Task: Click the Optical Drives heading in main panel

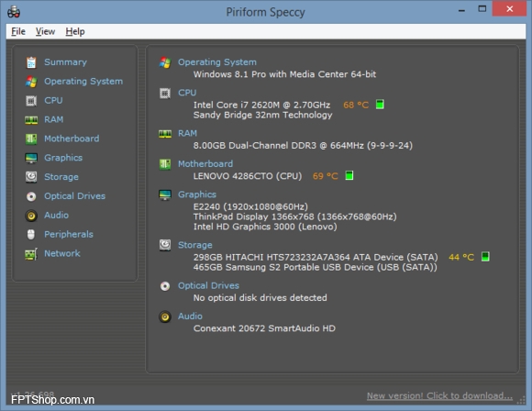Action: (x=208, y=285)
